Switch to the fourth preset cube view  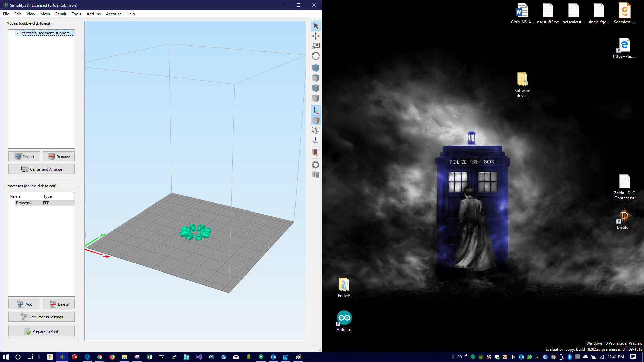click(316, 98)
